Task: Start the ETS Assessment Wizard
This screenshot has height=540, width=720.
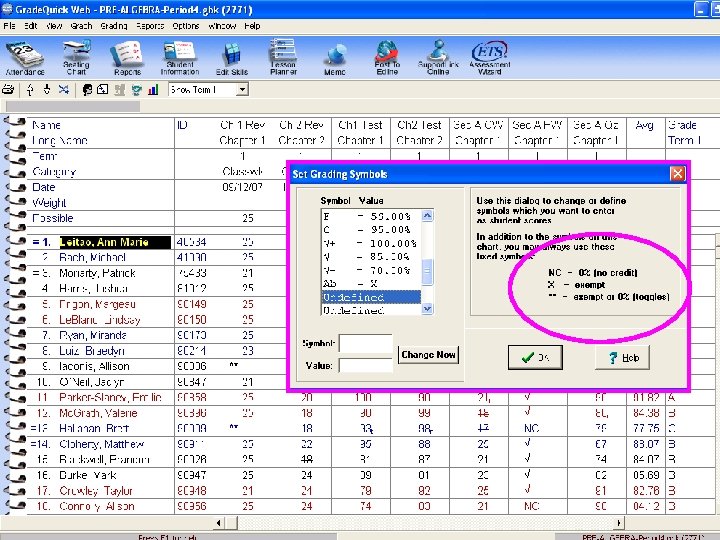Action: 489,58
